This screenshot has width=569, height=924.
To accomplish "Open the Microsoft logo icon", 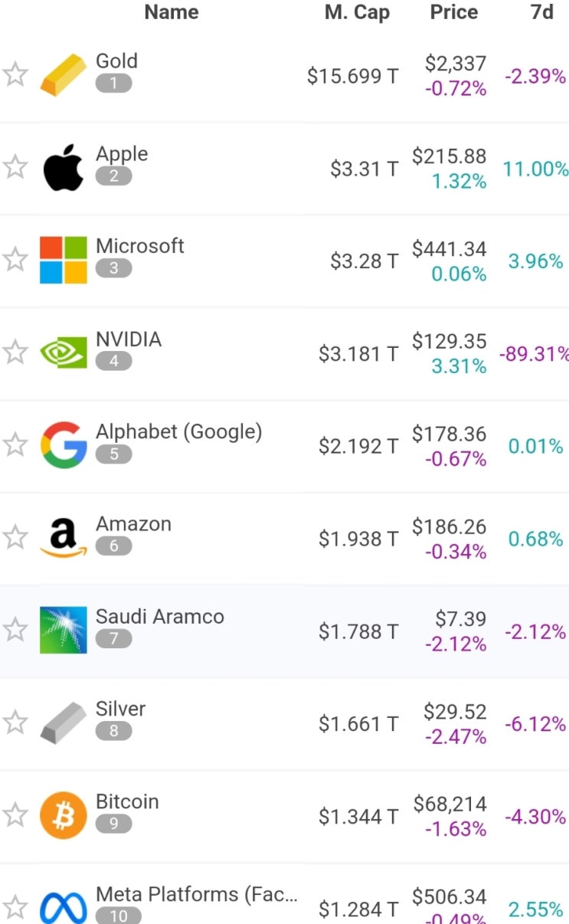I will [63, 260].
